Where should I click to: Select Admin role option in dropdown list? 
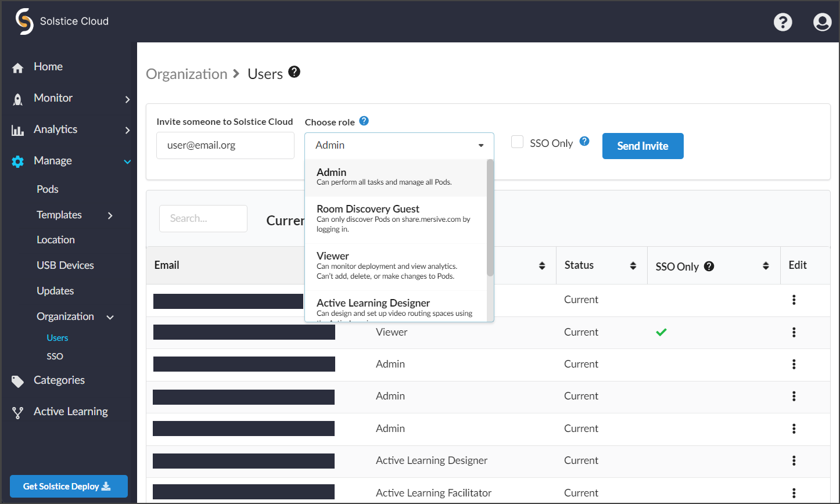[x=396, y=178]
